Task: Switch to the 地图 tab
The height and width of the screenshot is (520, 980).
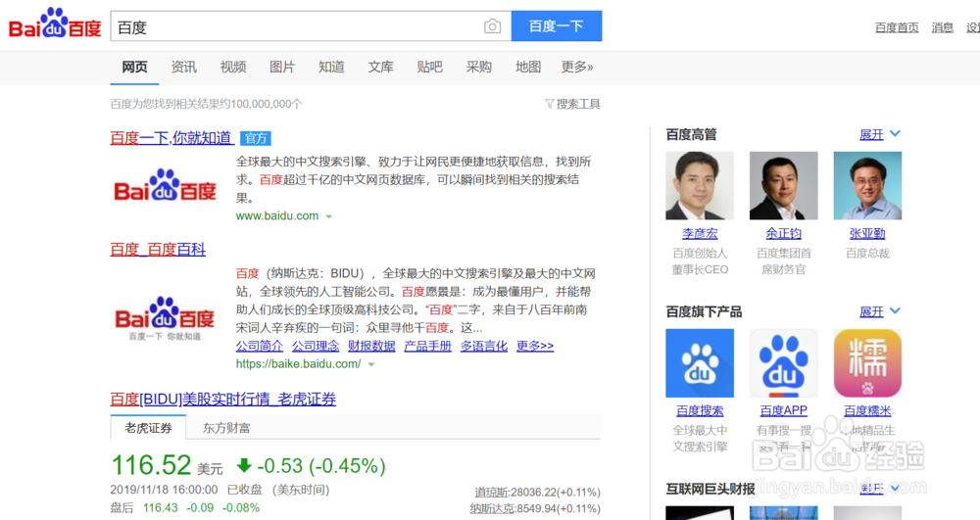Action: (528, 67)
